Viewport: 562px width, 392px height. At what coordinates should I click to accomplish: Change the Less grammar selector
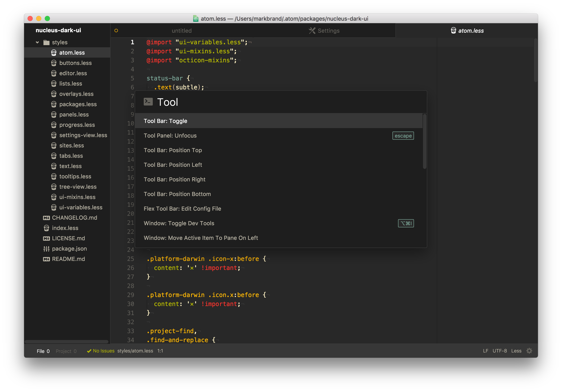516,351
